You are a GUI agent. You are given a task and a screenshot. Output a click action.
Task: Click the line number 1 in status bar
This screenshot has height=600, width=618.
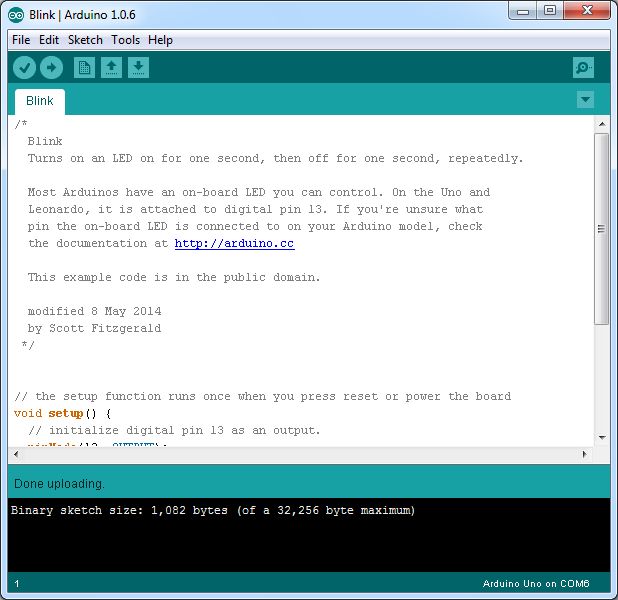[x=17, y=584]
